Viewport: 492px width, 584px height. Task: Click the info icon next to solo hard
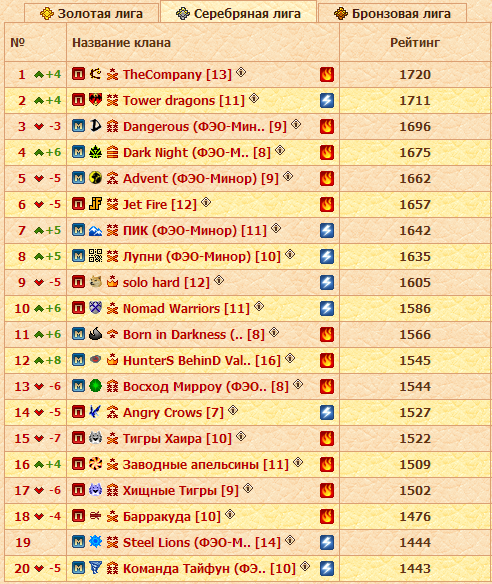point(219,280)
